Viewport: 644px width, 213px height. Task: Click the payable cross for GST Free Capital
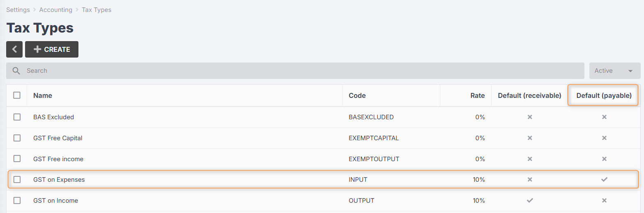pyautogui.click(x=604, y=138)
